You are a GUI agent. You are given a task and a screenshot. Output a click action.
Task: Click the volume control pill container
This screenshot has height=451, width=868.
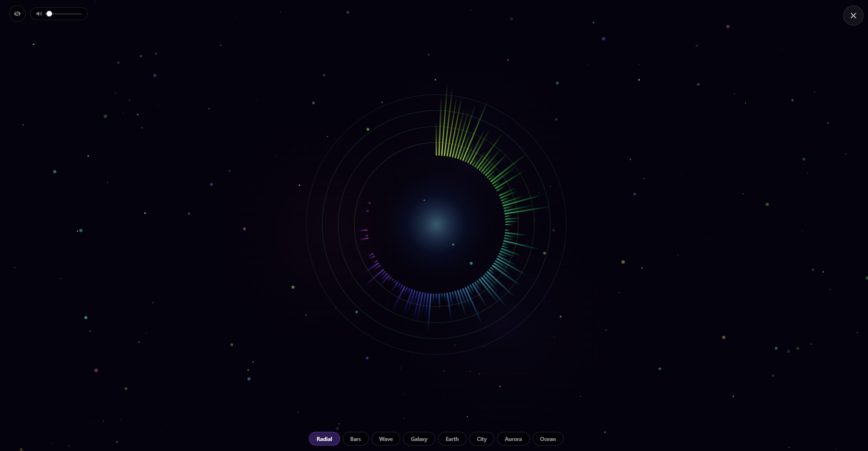[59, 14]
